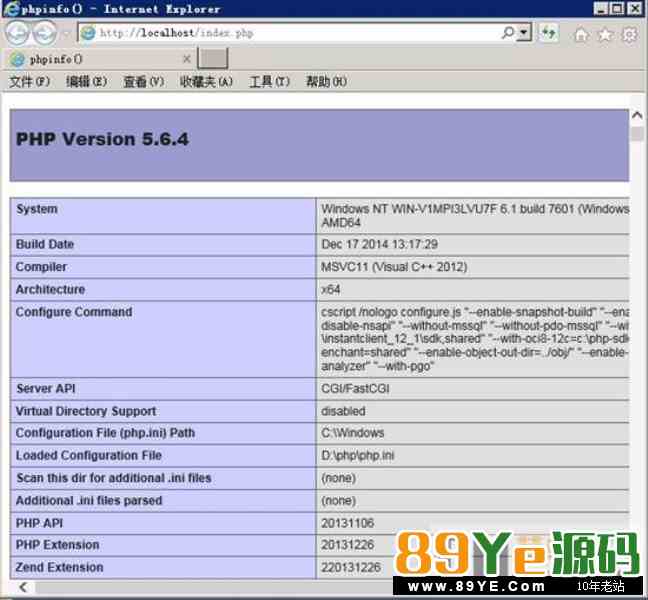The image size is (648, 600).
Task: Minimize the Internet Explorer window
Action: coord(600,8)
